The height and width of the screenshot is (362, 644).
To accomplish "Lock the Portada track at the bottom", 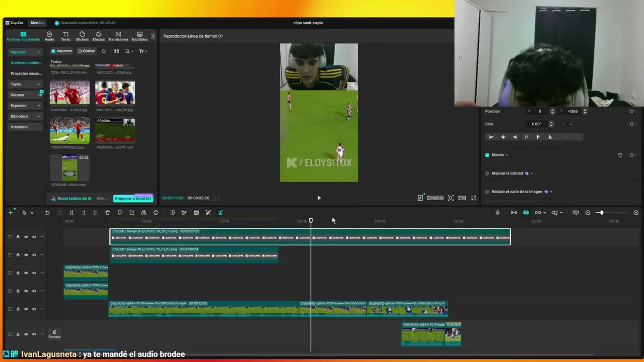I will pyautogui.click(x=18, y=334).
